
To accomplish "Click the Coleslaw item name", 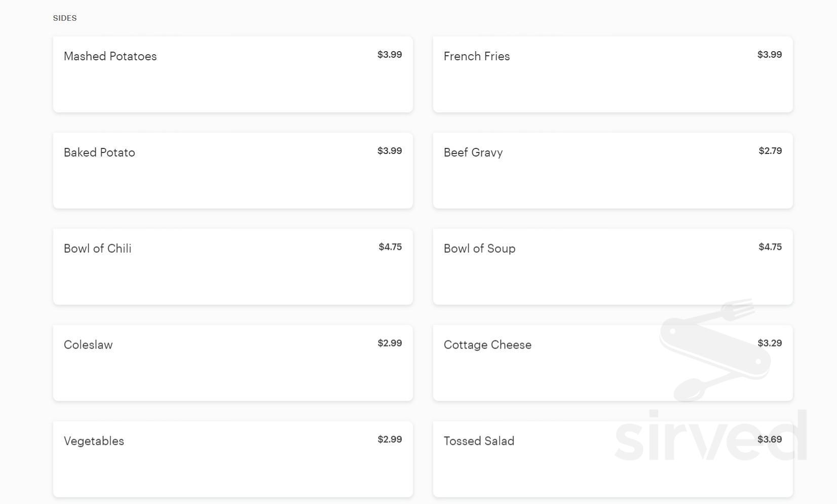I will (88, 345).
